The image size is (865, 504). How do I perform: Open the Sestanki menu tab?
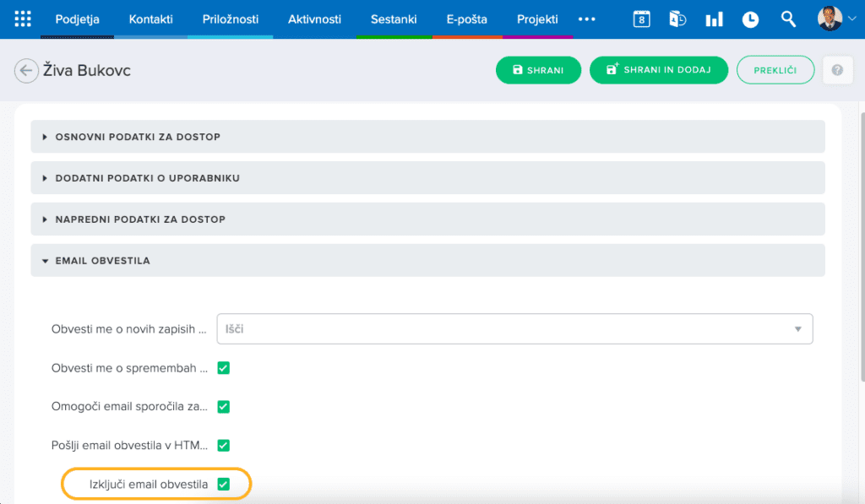(394, 19)
